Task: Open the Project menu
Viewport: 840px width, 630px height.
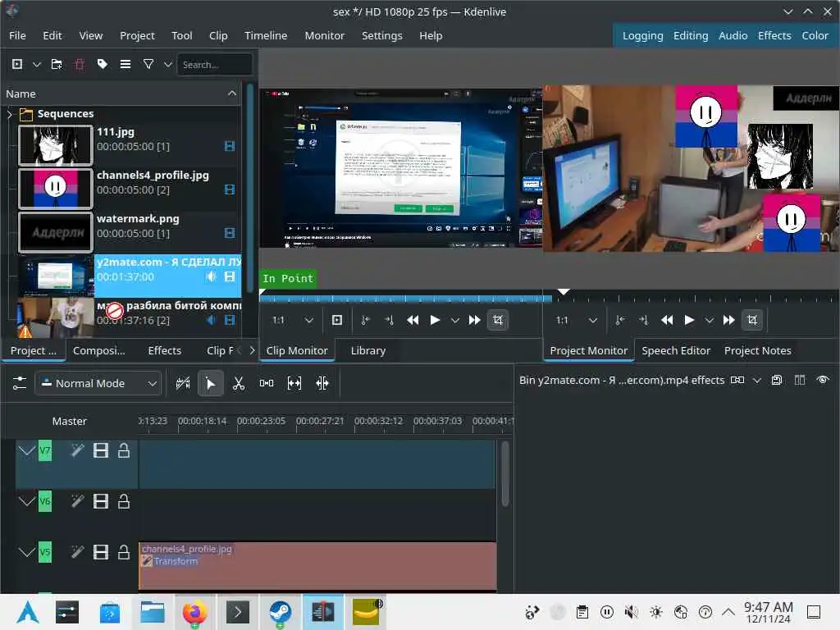Action: click(137, 35)
